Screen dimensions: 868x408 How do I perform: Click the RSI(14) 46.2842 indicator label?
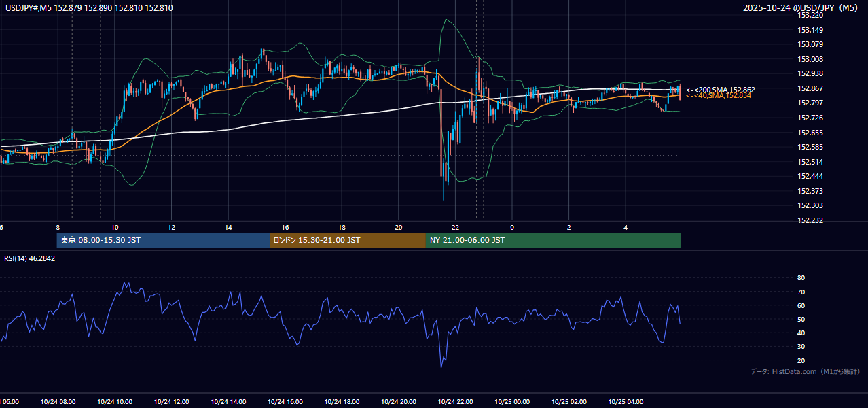30,258
